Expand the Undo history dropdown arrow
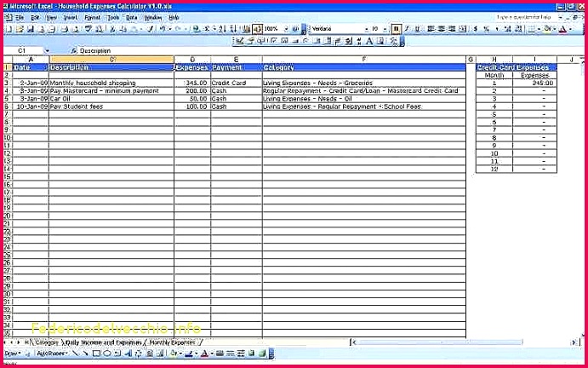Screen dimensions: 588x368 pyautogui.click(x=169, y=29)
